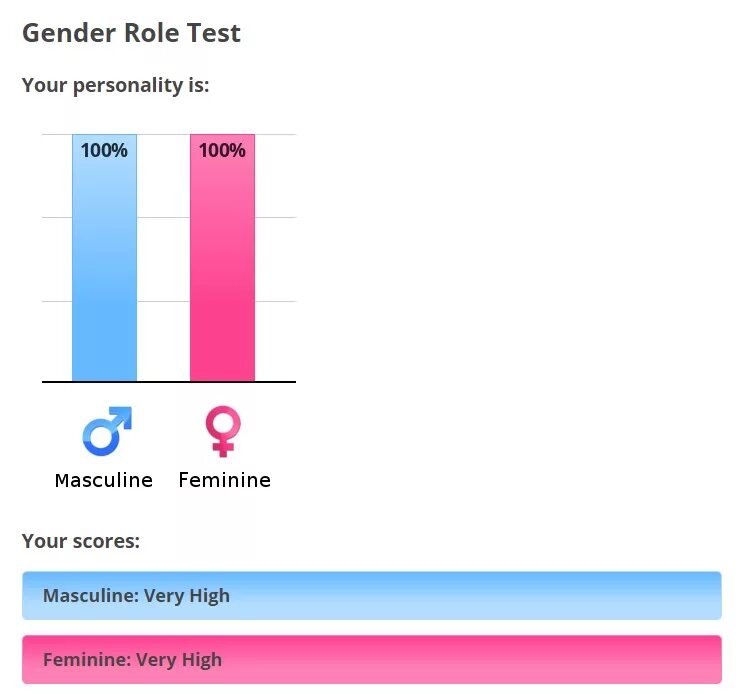This screenshot has width=741, height=694.
Task: Click the Your scores heading
Action: point(81,541)
